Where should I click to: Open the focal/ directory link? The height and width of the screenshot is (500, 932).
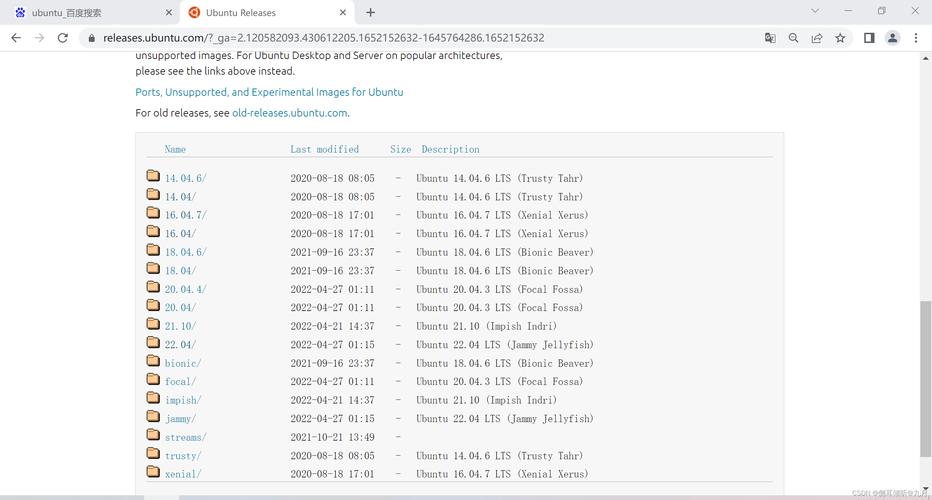pyautogui.click(x=180, y=382)
